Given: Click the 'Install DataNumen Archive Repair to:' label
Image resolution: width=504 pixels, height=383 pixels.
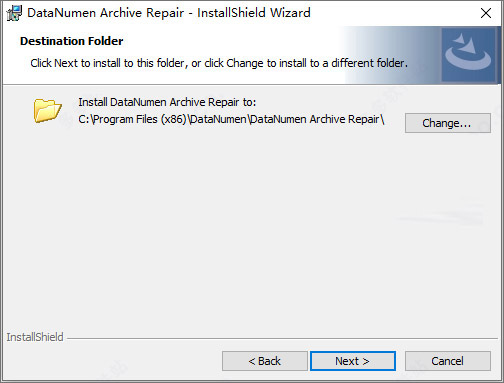Looking at the screenshot, I should pyautogui.click(x=167, y=102).
